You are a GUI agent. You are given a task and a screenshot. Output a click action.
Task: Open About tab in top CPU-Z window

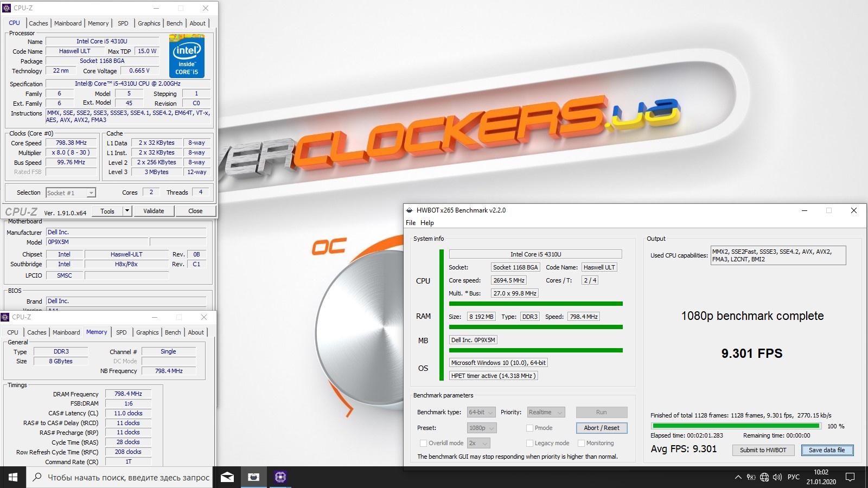tap(197, 23)
